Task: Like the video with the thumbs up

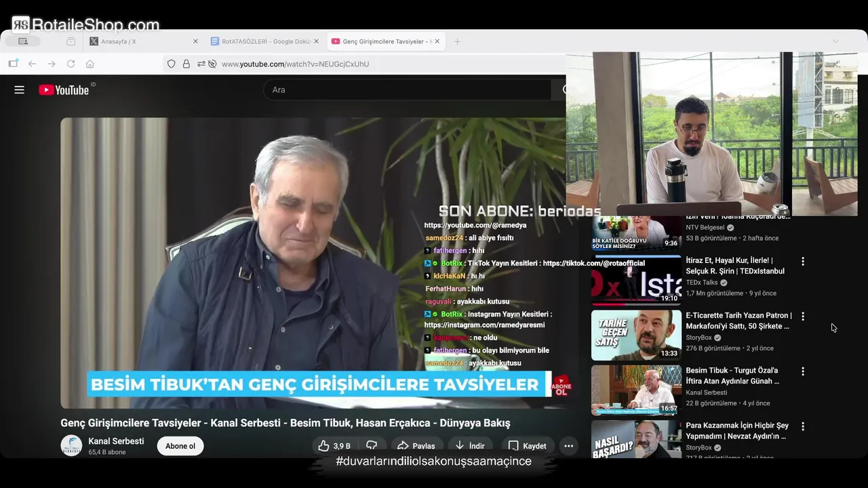Action: pyautogui.click(x=334, y=446)
